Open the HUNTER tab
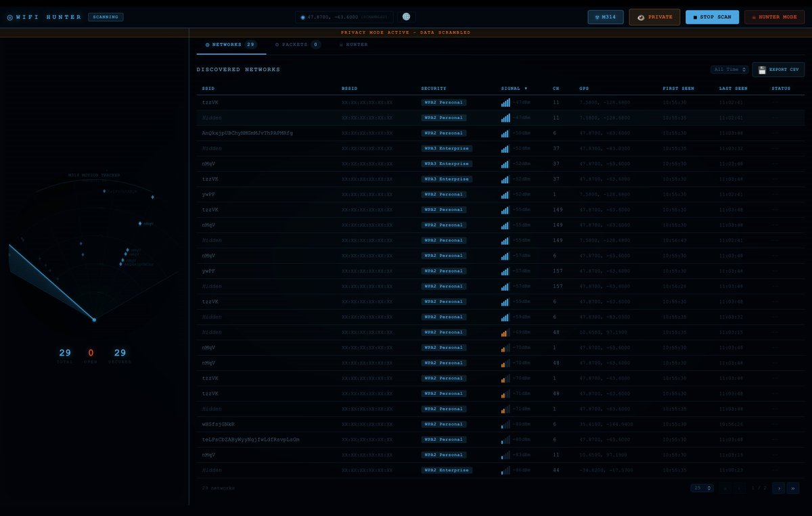812x516 pixels. [x=354, y=45]
